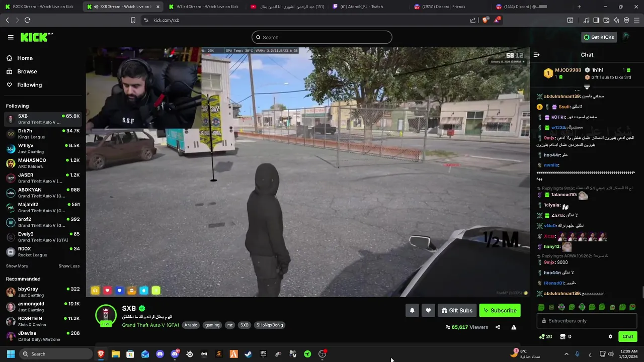
Task: Switch to Discord Friends tab
Action: pos(449,7)
